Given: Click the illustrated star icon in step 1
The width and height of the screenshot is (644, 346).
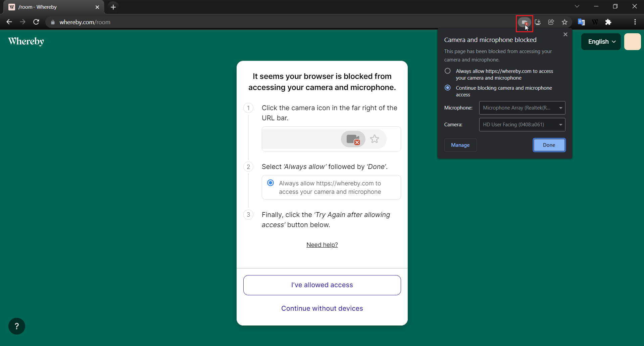Looking at the screenshot, I should [375, 139].
